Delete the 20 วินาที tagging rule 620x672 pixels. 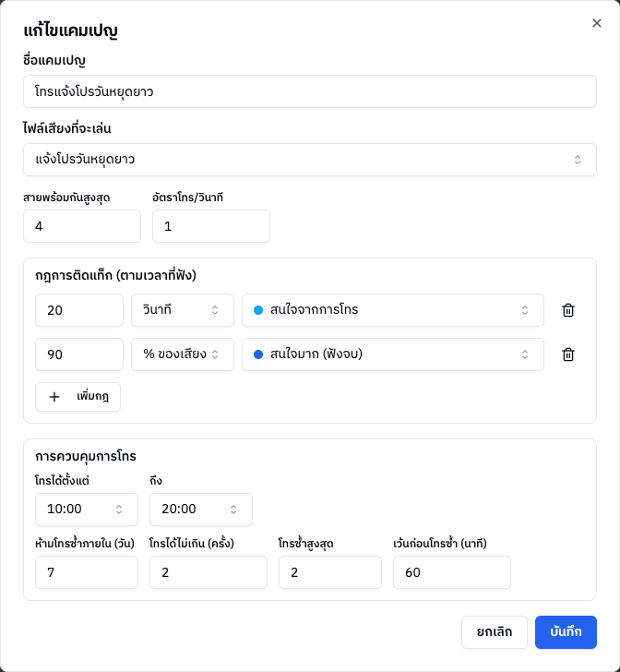tap(568, 310)
